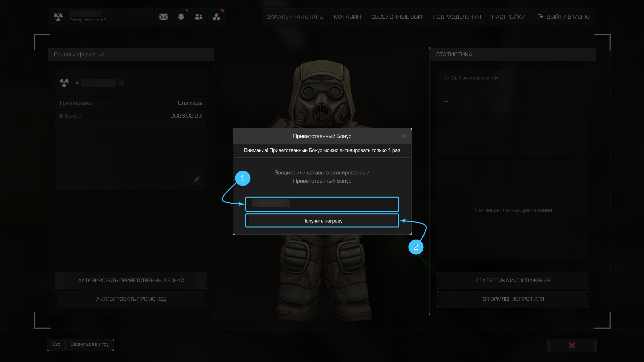Image resolution: width=644 pixels, height=362 pixels.
Task: Click Активировать промокод button
Action: click(131, 299)
